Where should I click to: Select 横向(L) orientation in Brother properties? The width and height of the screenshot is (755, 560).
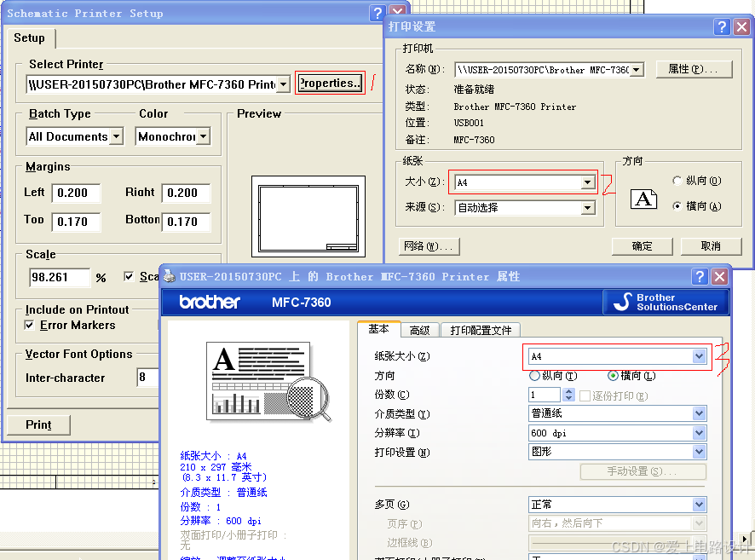(x=613, y=376)
